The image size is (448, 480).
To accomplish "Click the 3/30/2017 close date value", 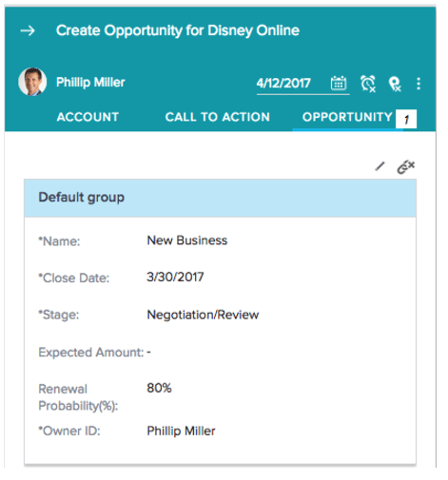I will click(x=175, y=278).
